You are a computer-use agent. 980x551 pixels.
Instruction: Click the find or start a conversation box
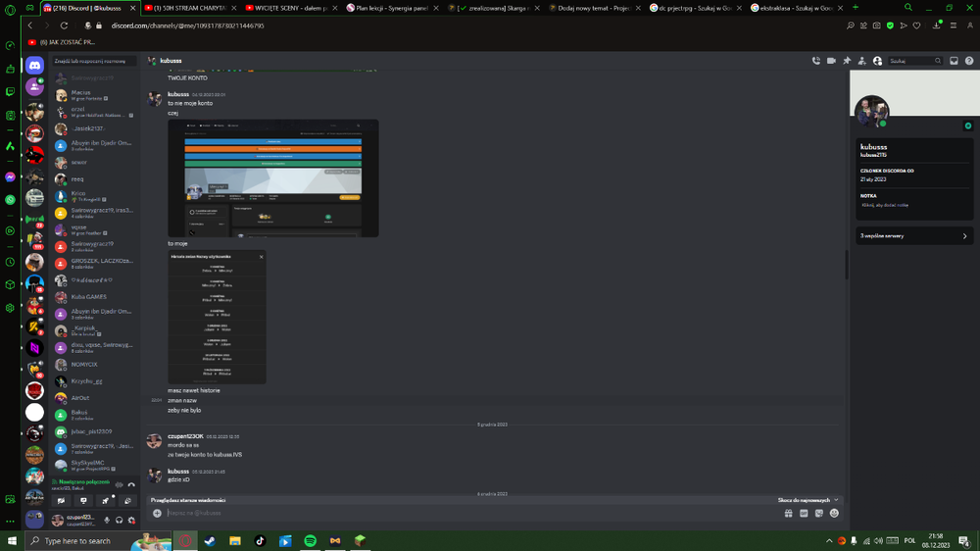(94, 61)
